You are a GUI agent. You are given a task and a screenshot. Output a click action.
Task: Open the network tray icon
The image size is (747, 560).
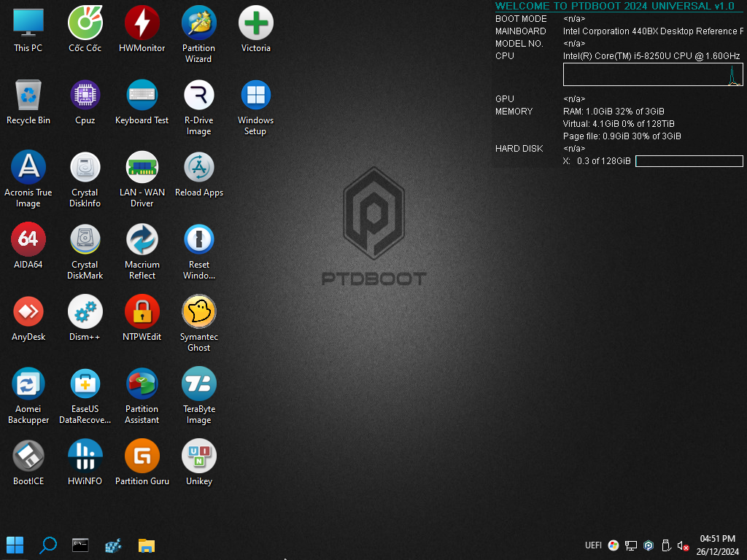[631, 545]
